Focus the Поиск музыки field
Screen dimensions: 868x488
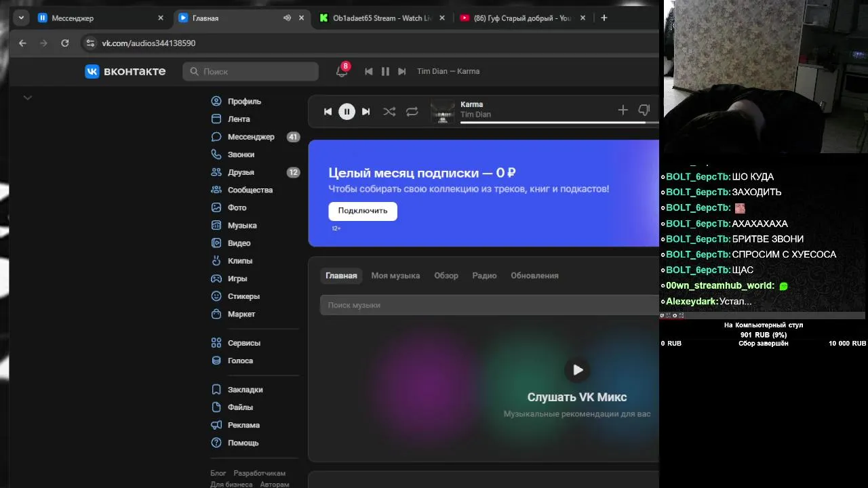coord(490,305)
